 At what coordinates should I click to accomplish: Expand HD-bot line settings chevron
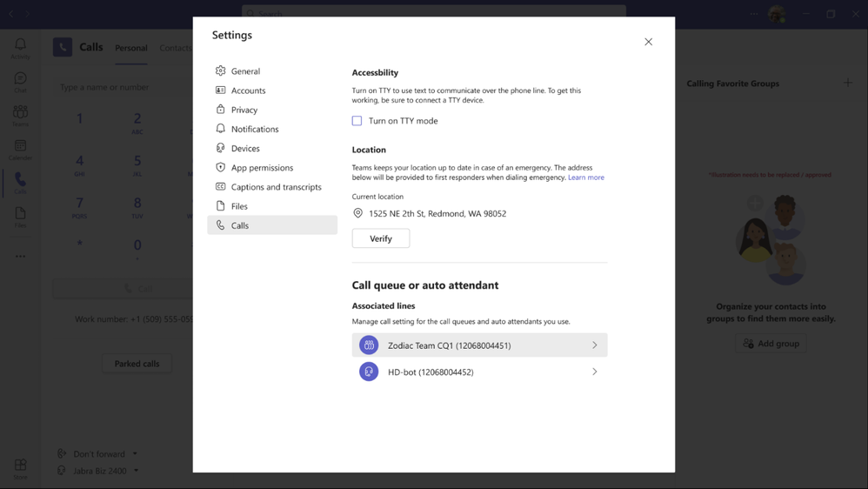[595, 372]
